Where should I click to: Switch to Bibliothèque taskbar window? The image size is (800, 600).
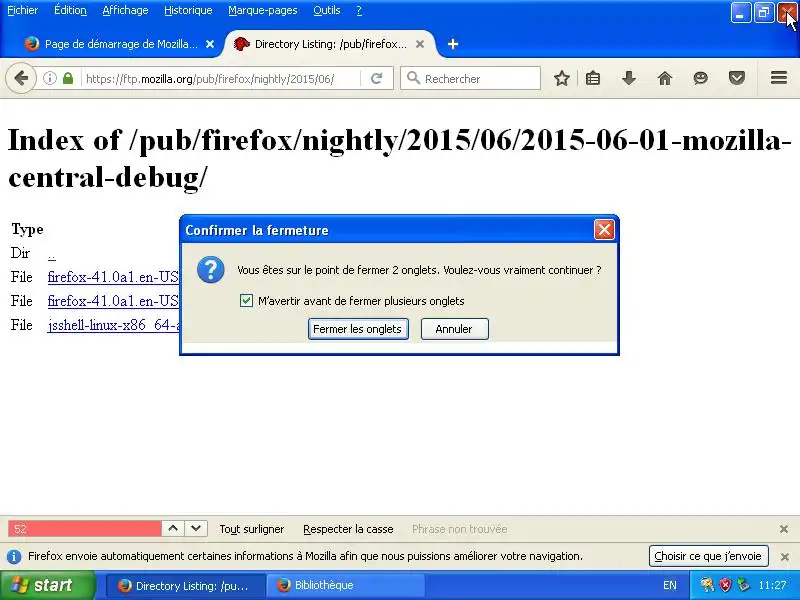345,585
